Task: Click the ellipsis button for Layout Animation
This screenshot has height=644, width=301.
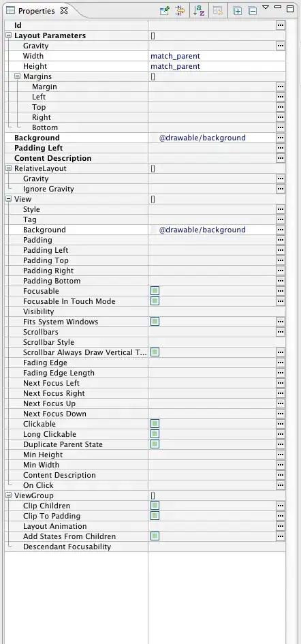Action: (x=281, y=526)
